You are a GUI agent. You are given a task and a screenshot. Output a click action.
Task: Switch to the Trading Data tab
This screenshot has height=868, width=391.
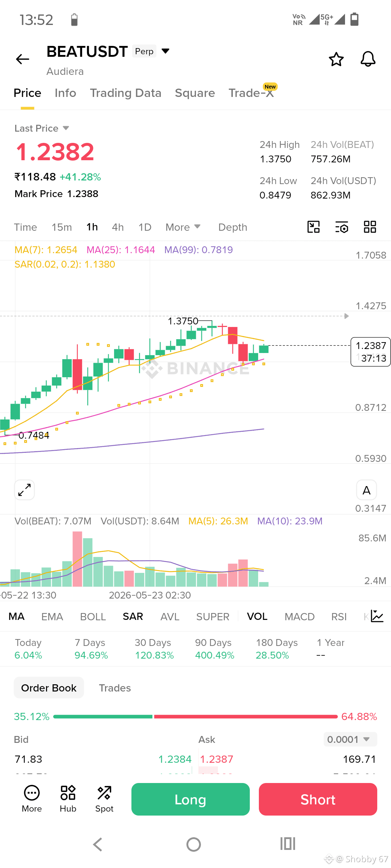pyautogui.click(x=126, y=93)
